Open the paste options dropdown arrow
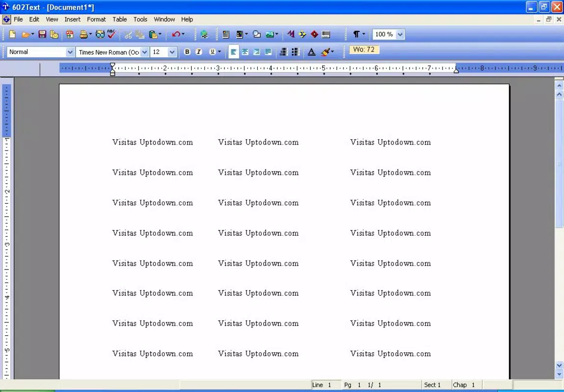 click(x=160, y=34)
